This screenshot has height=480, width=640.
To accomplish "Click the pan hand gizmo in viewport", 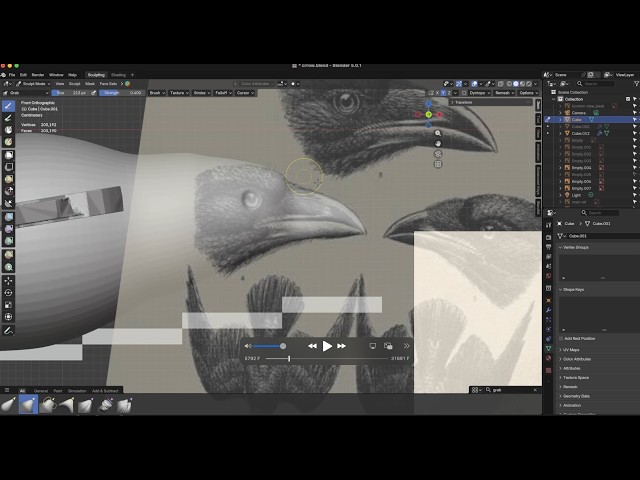I will click(x=438, y=144).
